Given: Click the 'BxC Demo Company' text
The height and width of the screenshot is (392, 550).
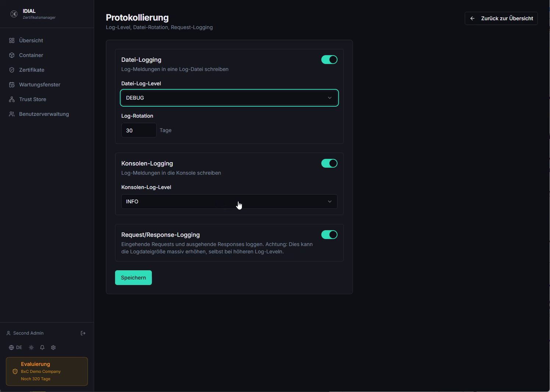Looking at the screenshot, I should (x=41, y=371).
